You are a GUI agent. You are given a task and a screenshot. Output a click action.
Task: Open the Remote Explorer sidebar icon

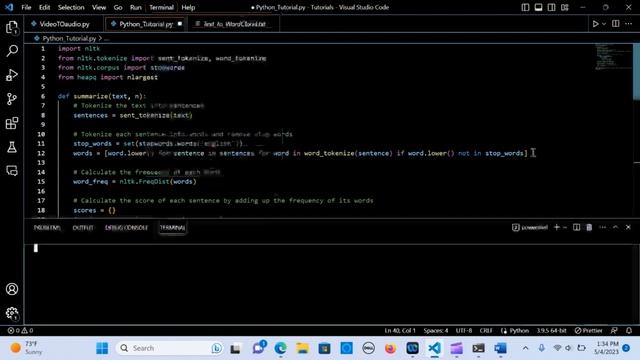(x=12, y=171)
